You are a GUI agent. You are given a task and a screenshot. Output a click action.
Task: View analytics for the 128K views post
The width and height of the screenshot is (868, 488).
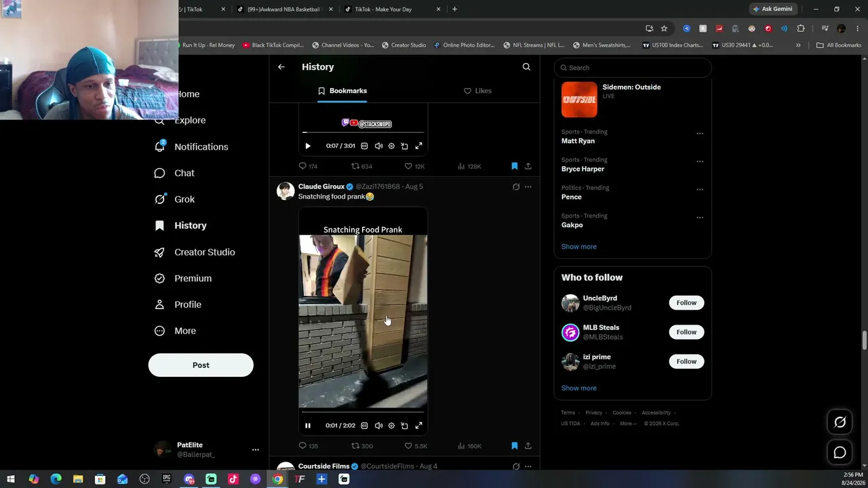pos(469,166)
